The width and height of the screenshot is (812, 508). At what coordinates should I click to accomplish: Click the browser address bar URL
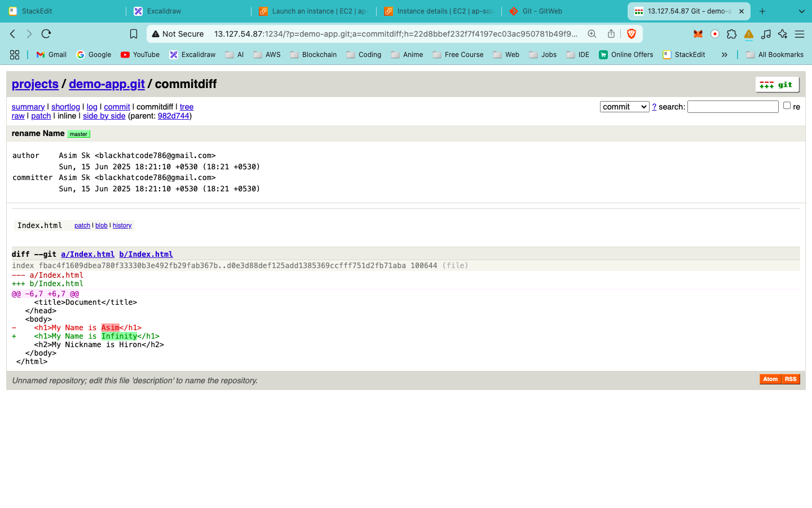point(396,34)
